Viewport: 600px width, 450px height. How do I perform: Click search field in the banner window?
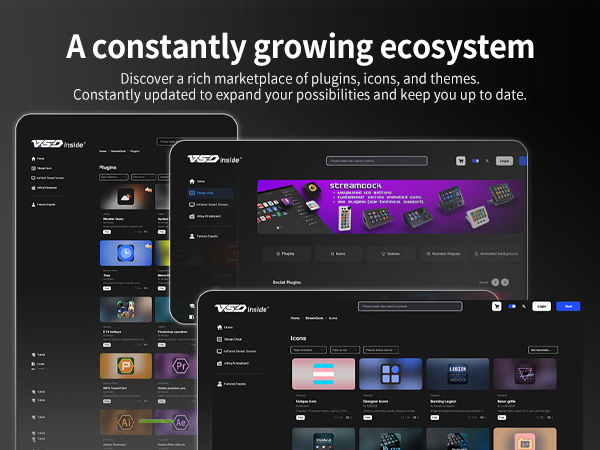[377, 161]
